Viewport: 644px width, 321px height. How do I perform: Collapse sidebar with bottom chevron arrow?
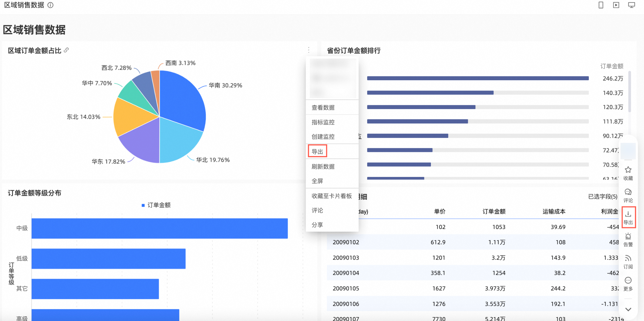[628, 309]
